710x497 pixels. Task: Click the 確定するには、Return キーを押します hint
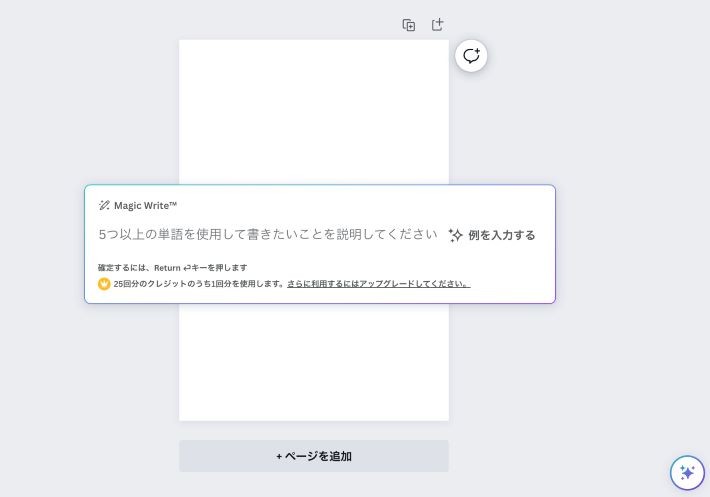tap(173, 268)
